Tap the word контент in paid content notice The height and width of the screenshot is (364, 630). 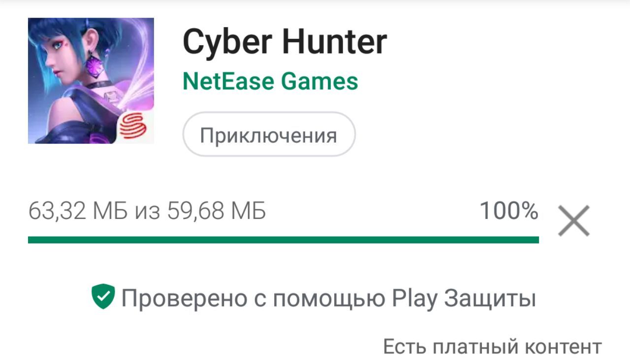coord(562,347)
